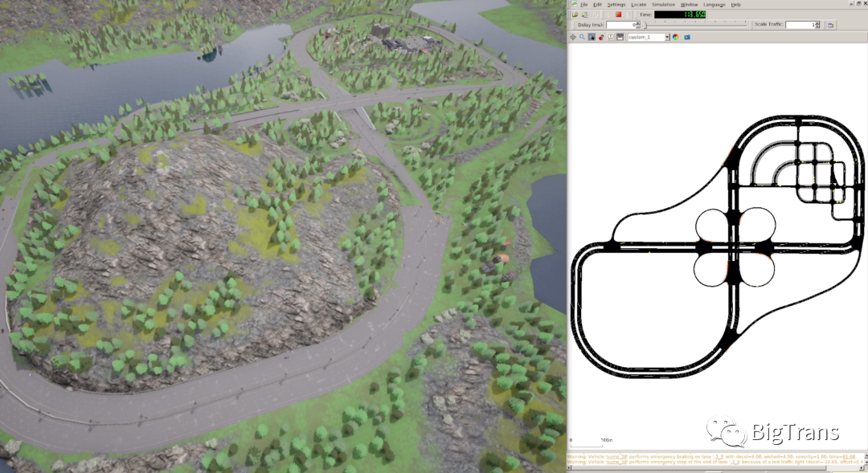Take a snapshot with the camera icon
Screen dimensions: 868x473
pos(687,37)
